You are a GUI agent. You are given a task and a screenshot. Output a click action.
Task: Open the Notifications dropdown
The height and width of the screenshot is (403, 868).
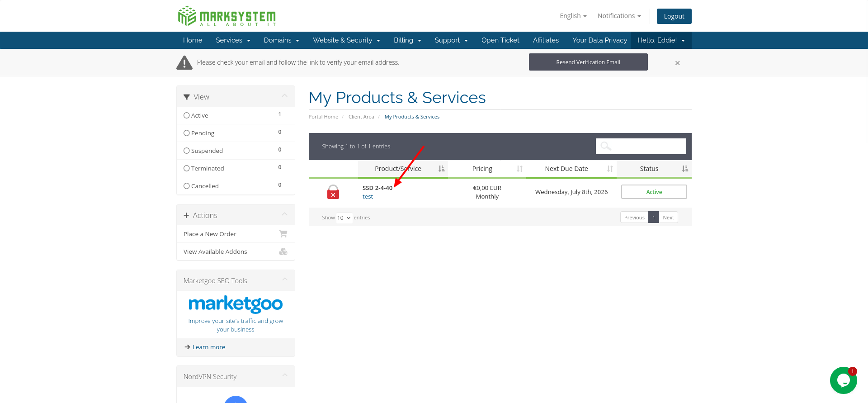619,16
